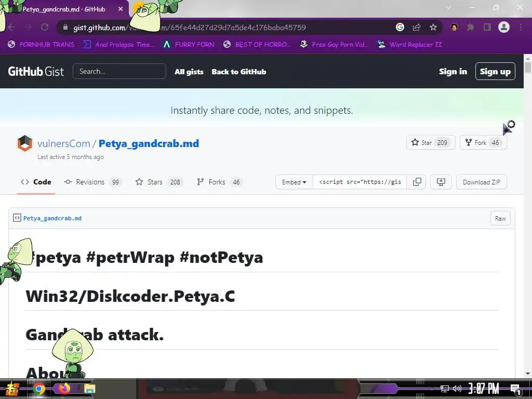Click the GitHub Gist logo
This screenshot has height=399, width=532.
click(x=36, y=71)
